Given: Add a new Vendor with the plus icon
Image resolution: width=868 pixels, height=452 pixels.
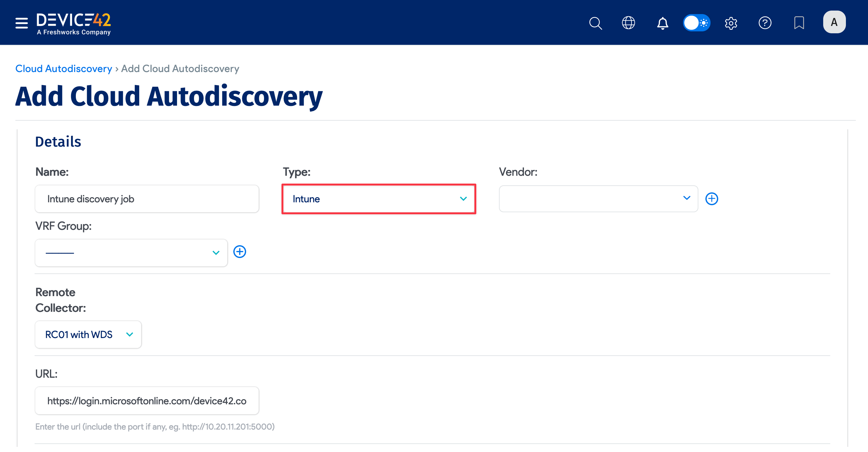Looking at the screenshot, I should click(x=712, y=198).
